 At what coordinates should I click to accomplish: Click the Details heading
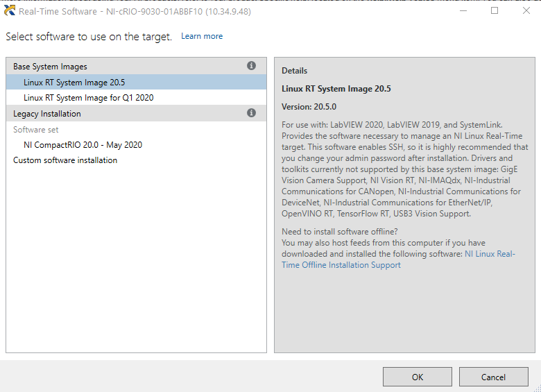tap(294, 71)
